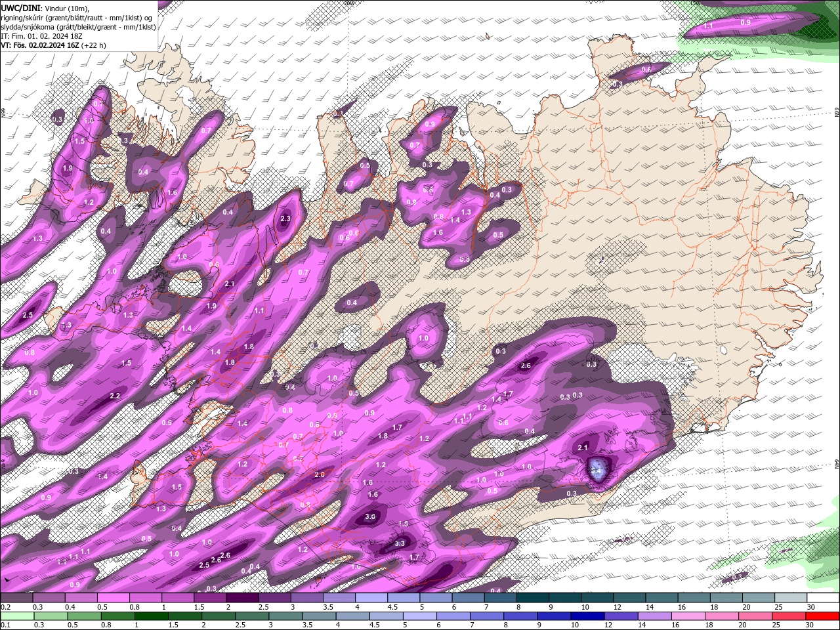Click the 2.3 precipitation value on the map
840x630 pixels.
[285, 219]
